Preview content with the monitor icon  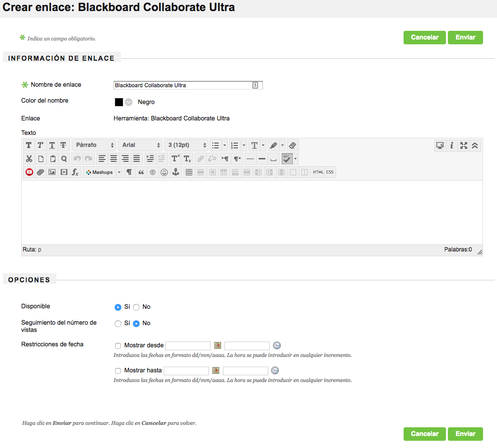coord(440,145)
